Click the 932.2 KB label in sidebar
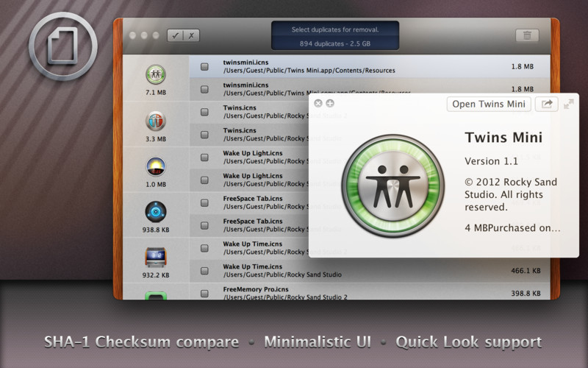The image size is (588, 368). click(x=156, y=275)
